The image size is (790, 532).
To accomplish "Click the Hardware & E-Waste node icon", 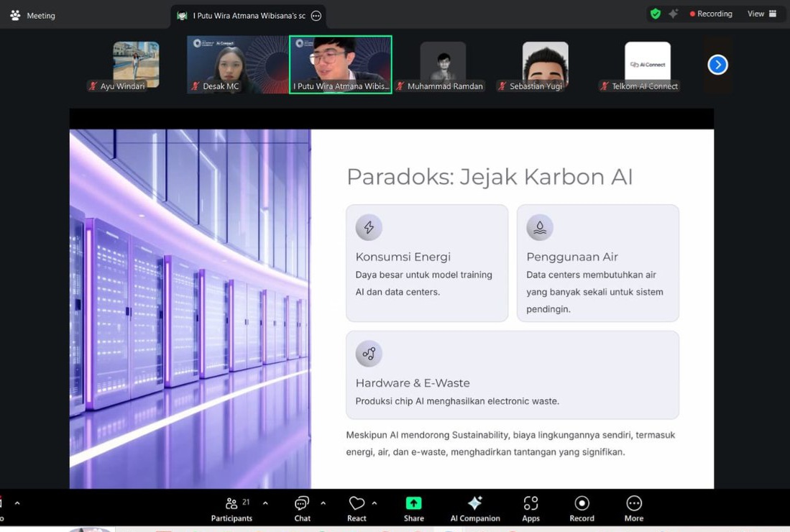I will 369,354.
